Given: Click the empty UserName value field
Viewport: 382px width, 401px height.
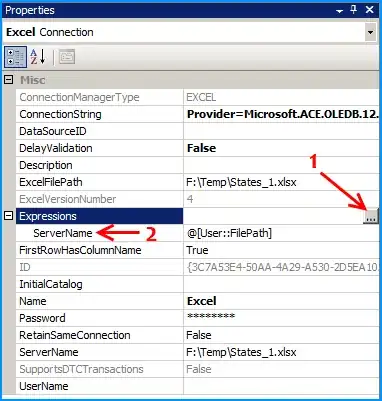Looking at the screenshot, I should coord(281,386).
